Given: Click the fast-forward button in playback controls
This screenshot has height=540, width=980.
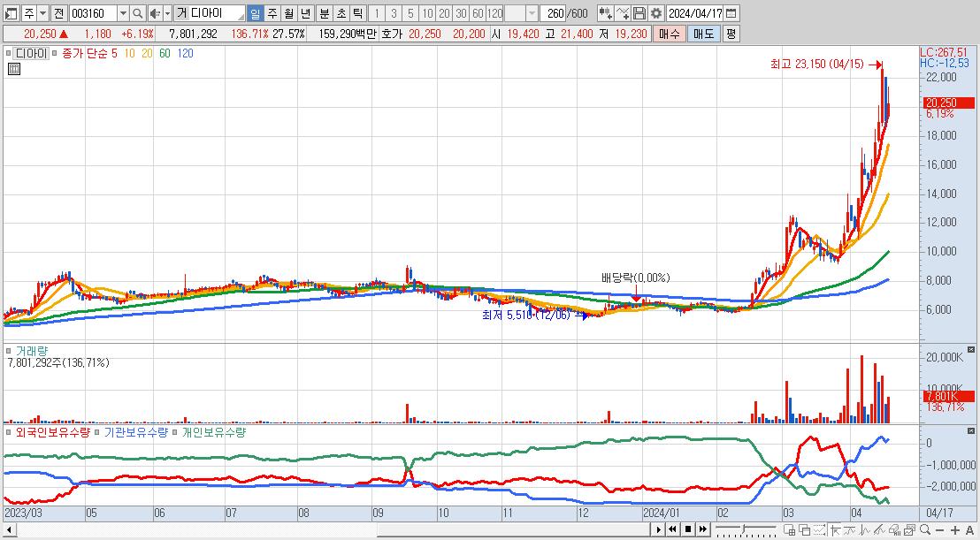Looking at the screenshot, I should point(703,529).
